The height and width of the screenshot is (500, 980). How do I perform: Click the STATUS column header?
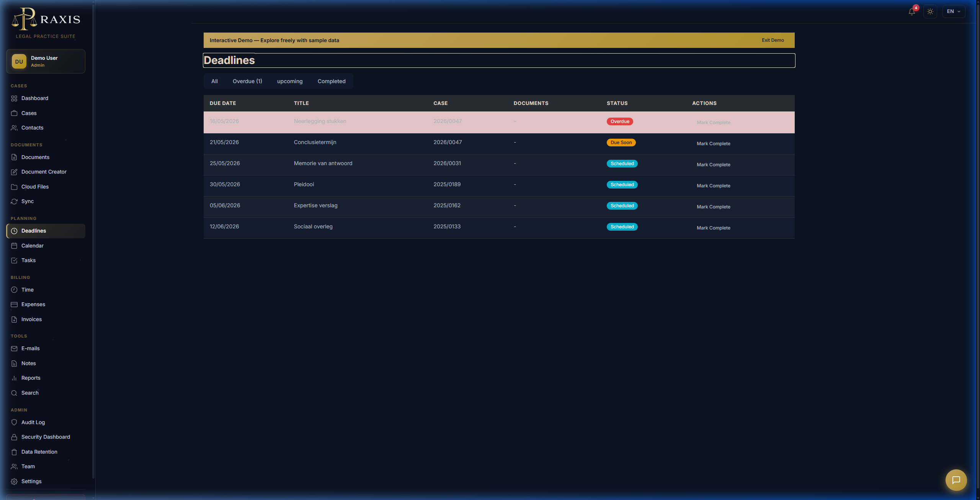tap(617, 103)
